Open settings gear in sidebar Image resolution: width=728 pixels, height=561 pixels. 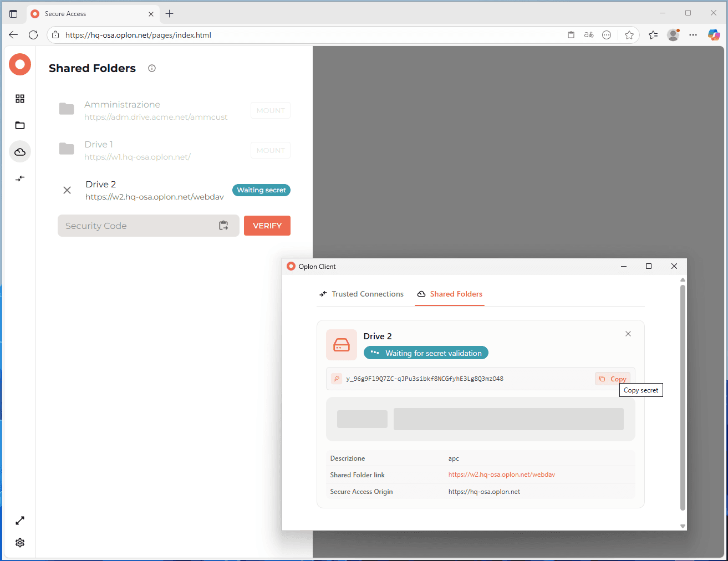click(20, 543)
